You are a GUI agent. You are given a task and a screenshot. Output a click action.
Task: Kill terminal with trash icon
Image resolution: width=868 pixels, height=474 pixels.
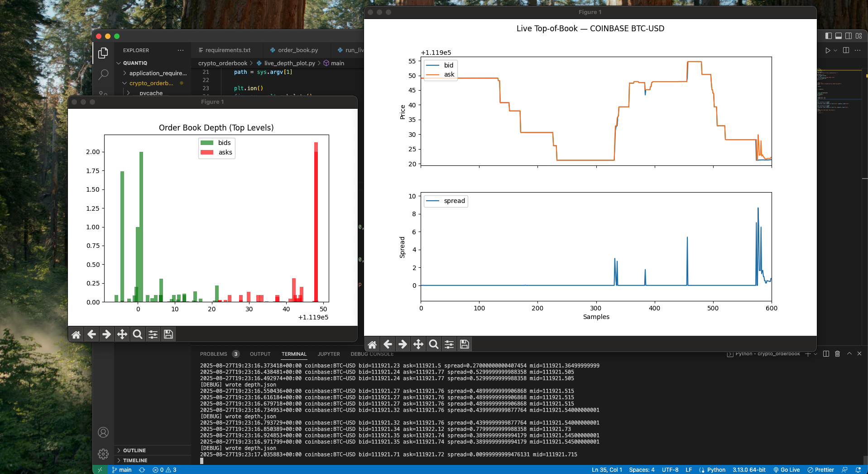[837, 354]
